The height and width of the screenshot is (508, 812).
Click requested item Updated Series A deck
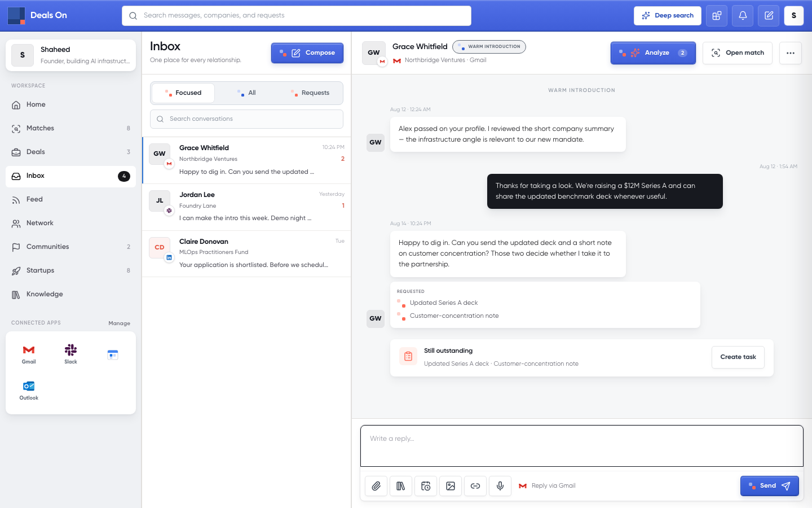click(443, 303)
